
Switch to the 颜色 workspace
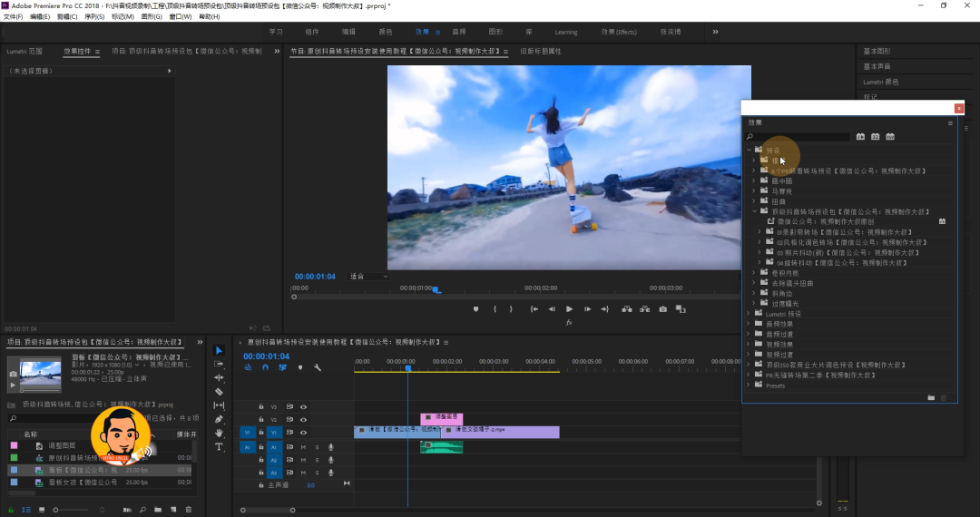[x=385, y=32]
